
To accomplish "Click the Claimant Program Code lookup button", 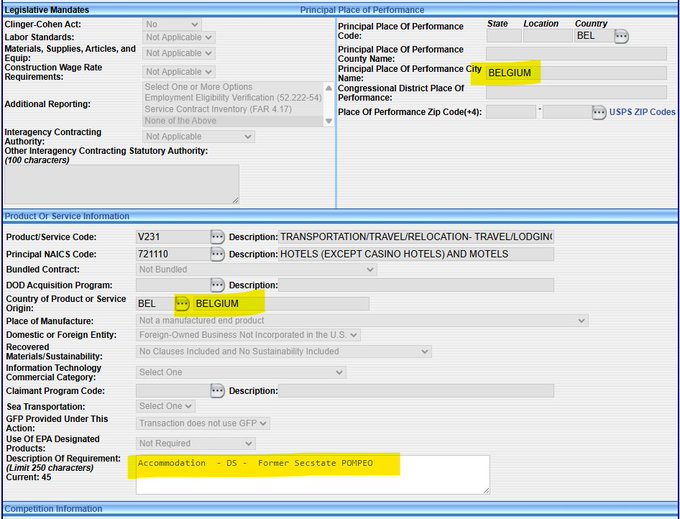I will [x=217, y=390].
